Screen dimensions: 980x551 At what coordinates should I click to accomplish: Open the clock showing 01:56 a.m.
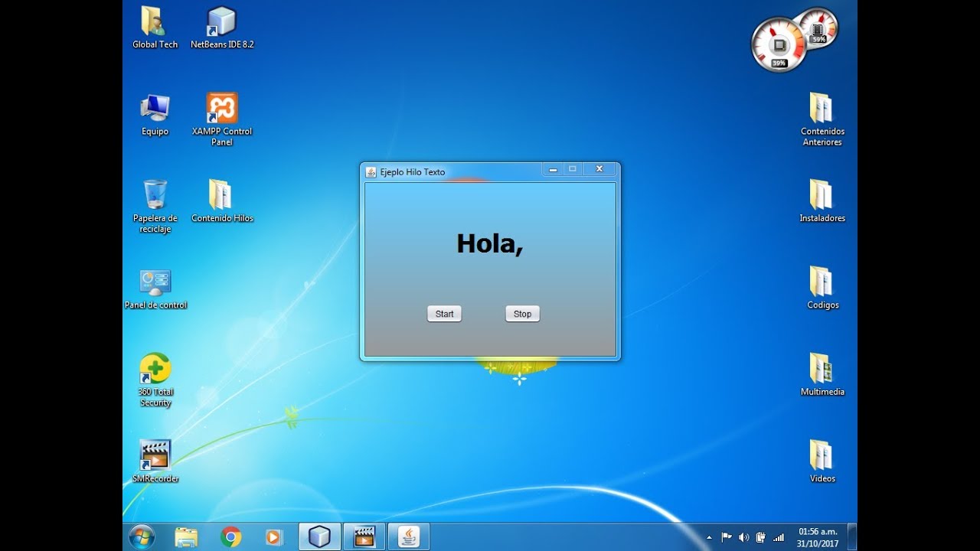818,537
